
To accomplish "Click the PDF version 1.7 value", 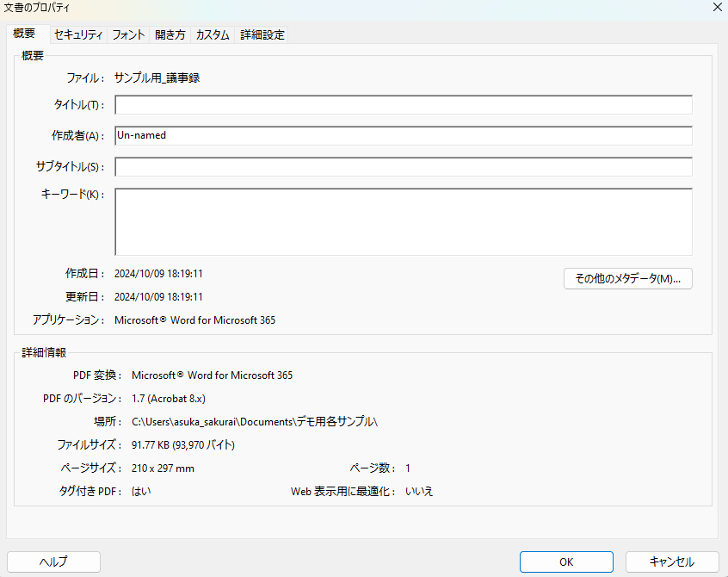I will tap(168, 399).
